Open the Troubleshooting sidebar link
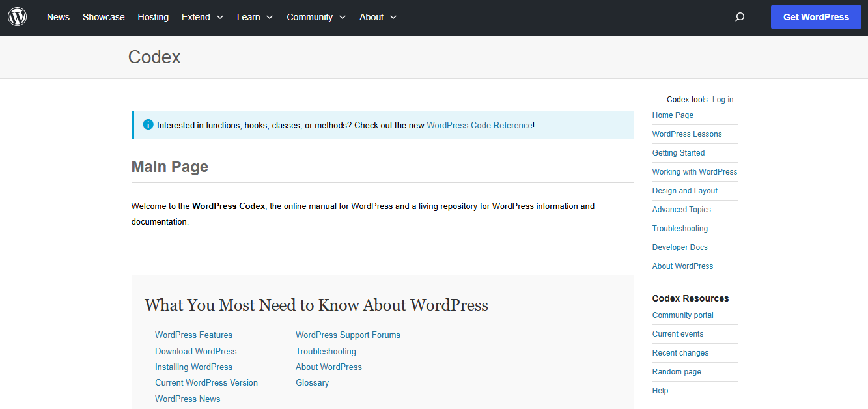The height and width of the screenshot is (409, 868). pyautogui.click(x=680, y=228)
